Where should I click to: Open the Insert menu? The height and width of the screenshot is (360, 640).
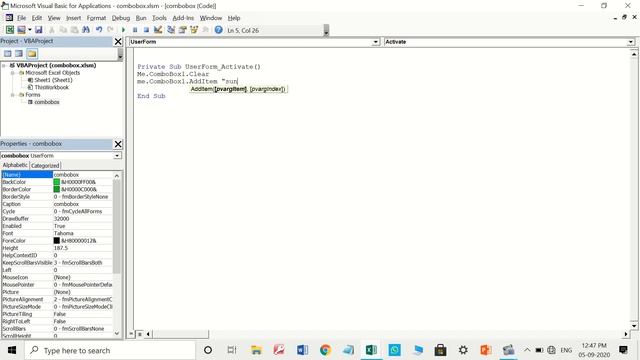(73, 18)
